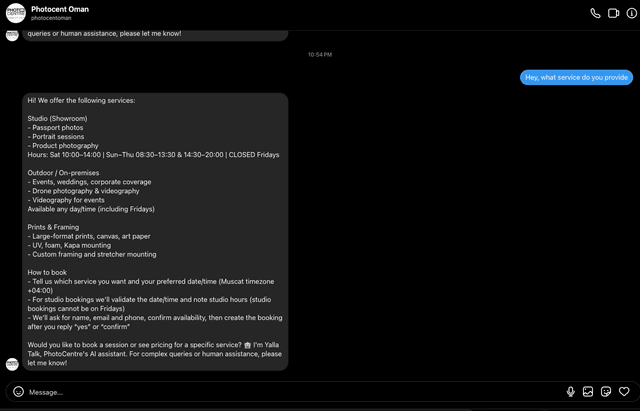Send a heart using the like icon
640x411 pixels.
pyautogui.click(x=624, y=392)
